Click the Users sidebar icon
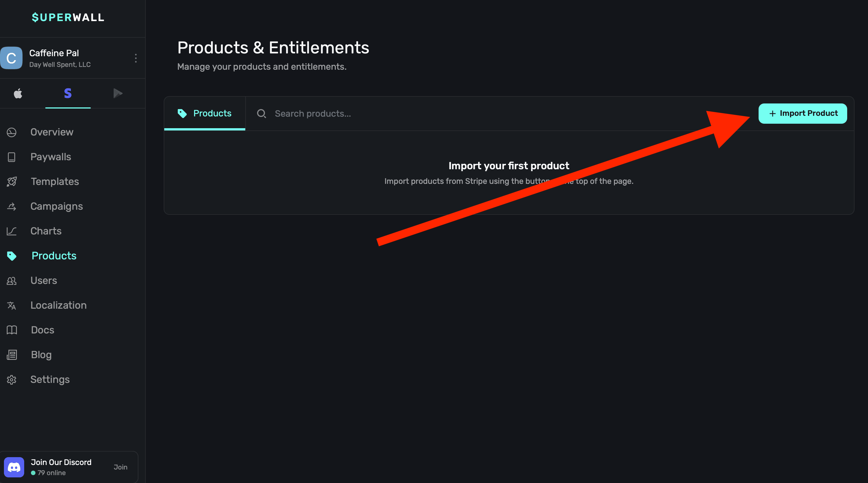Image resolution: width=868 pixels, height=483 pixels. click(12, 281)
